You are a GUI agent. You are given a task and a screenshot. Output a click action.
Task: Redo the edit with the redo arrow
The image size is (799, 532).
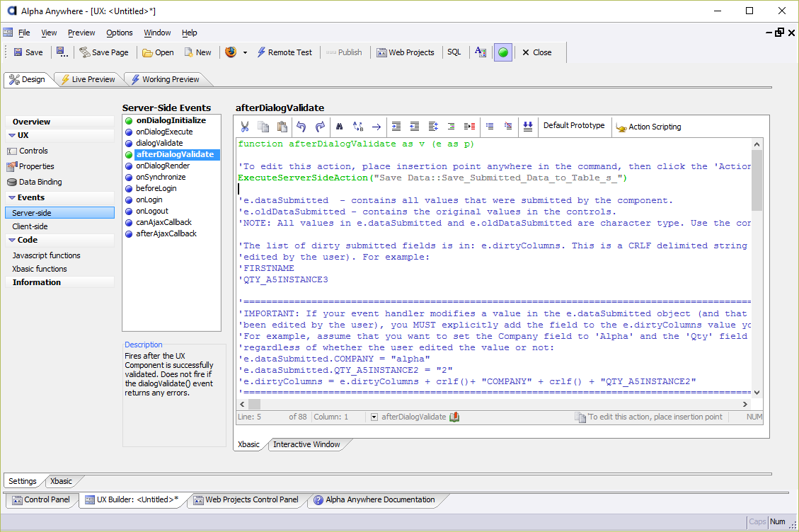pyautogui.click(x=320, y=127)
